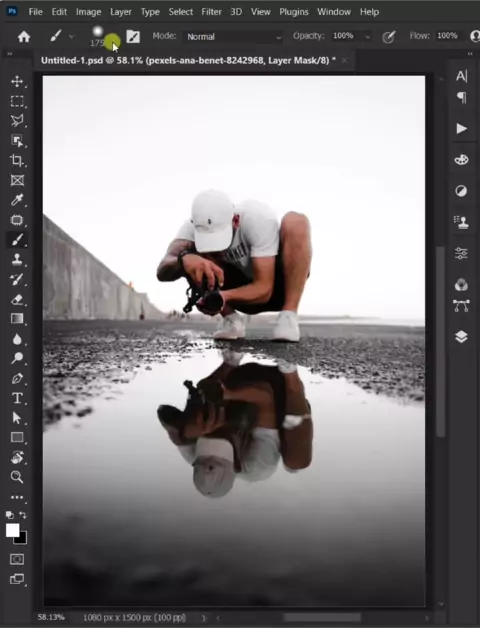
Task: Toggle pressure for opacity button
Action: pyautogui.click(x=388, y=37)
